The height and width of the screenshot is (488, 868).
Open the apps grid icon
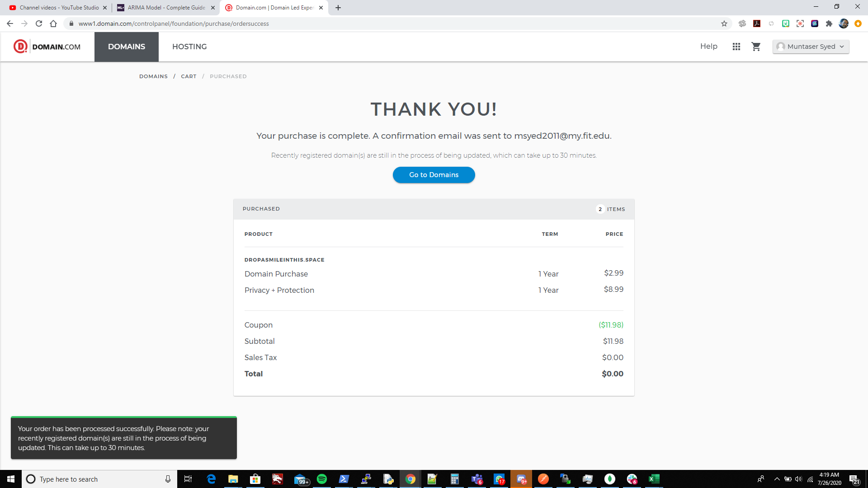point(736,47)
